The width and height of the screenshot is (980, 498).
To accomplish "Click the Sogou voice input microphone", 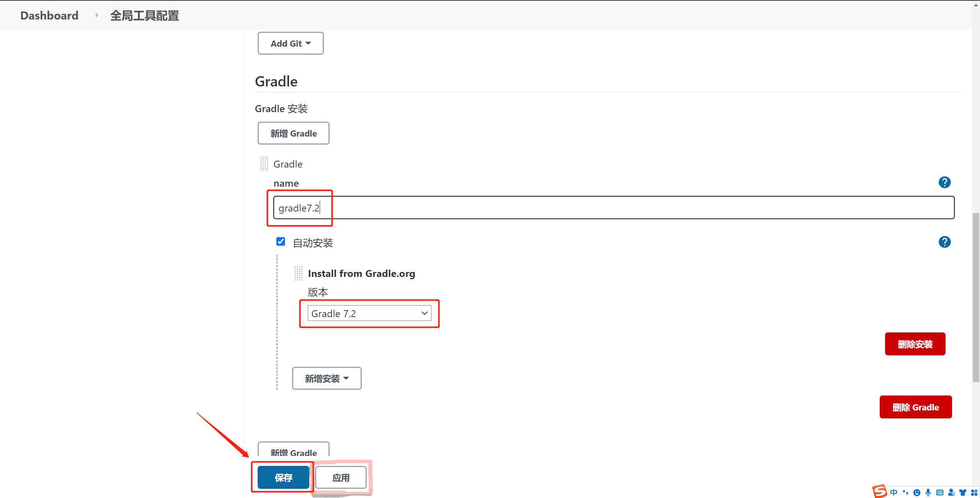I will point(928,493).
